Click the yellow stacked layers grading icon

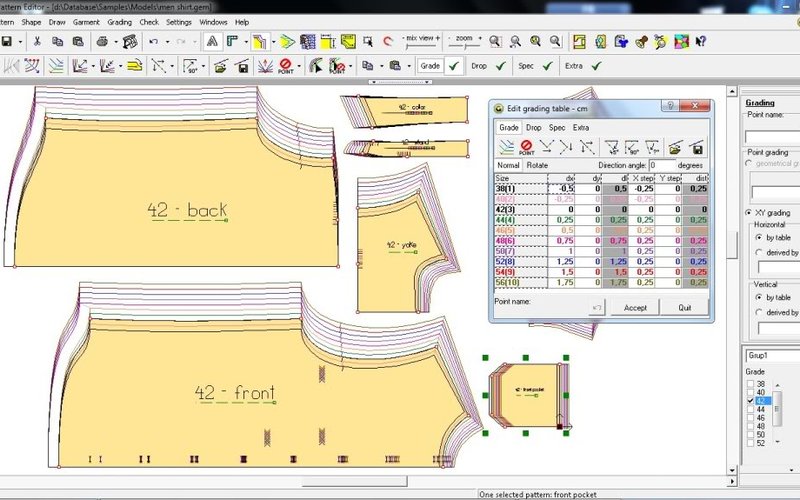(x=135, y=66)
